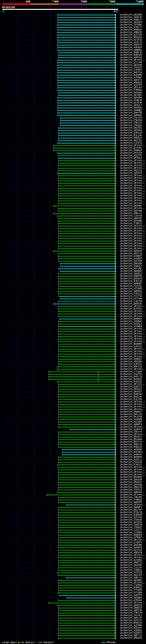Select the UniRef100_Q4RJI0 label
This screenshot has height=644, width=146.
click(131, 578)
